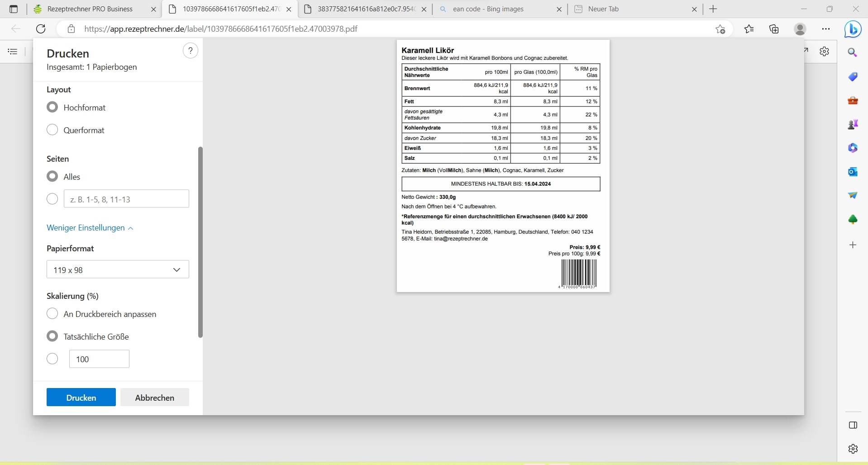Open PDF toolbar settings gear

click(x=824, y=52)
